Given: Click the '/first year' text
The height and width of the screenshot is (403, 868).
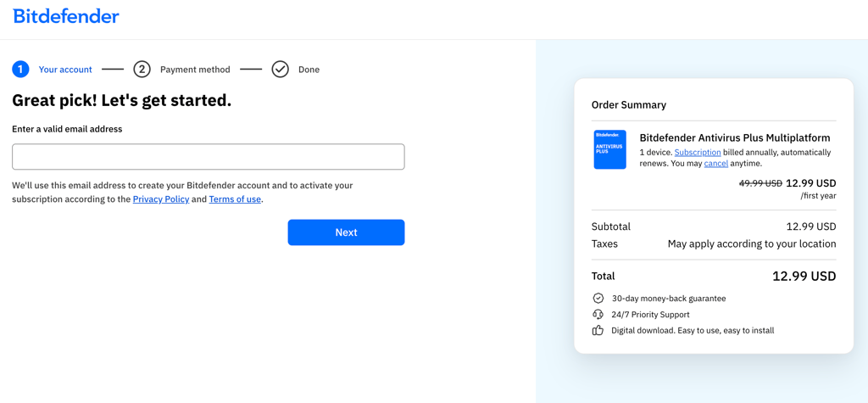Looking at the screenshot, I should pyautogui.click(x=818, y=196).
